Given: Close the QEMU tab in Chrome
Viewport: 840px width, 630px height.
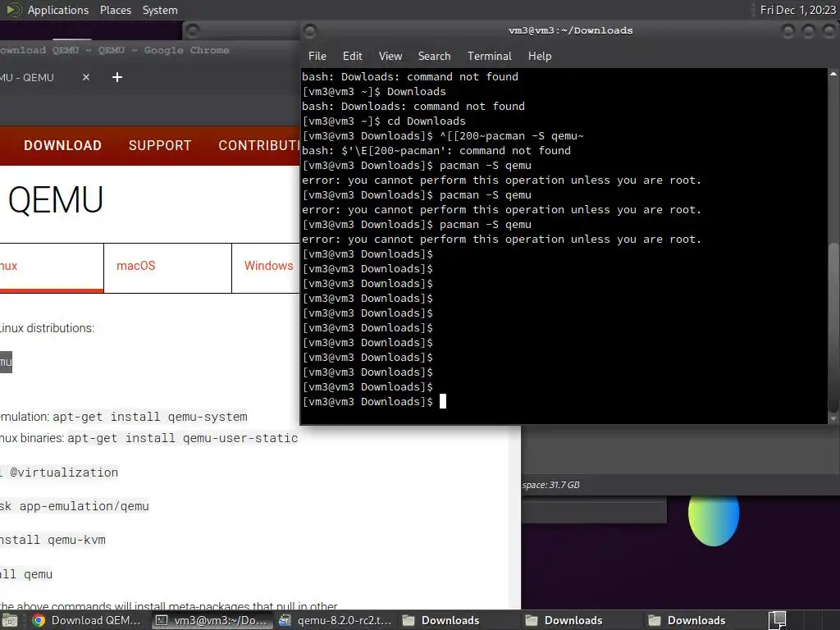Looking at the screenshot, I should coord(85,78).
